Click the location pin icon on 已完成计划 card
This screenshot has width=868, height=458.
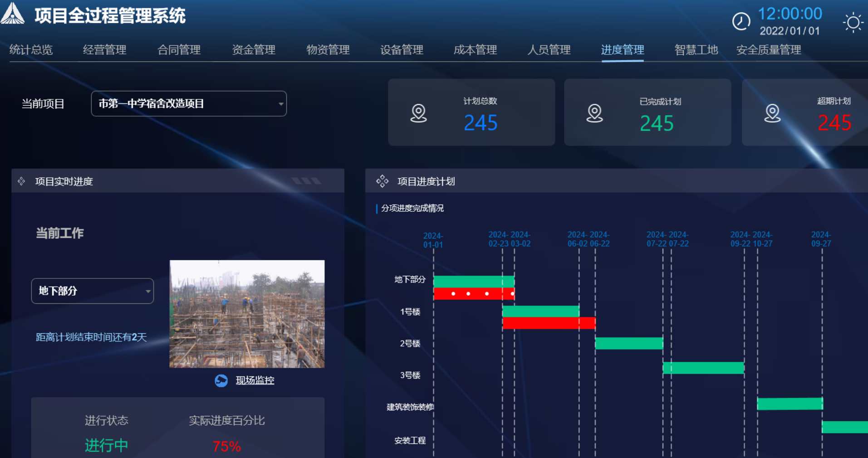(x=593, y=114)
